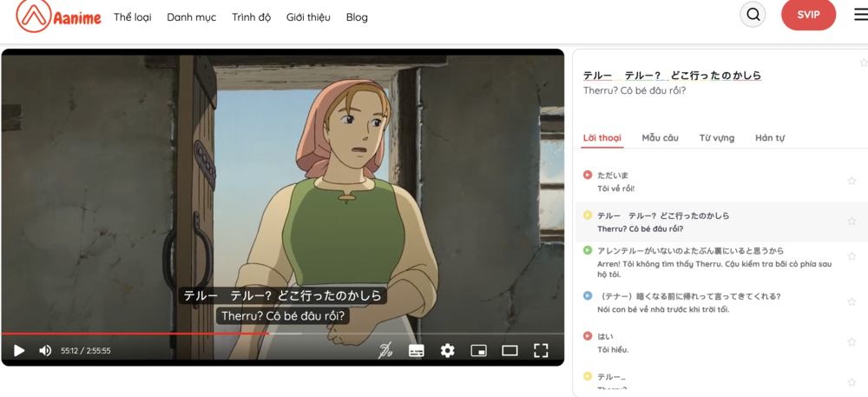Open the Trình độ menu
This screenshot has height=397, width=868.
252,17
